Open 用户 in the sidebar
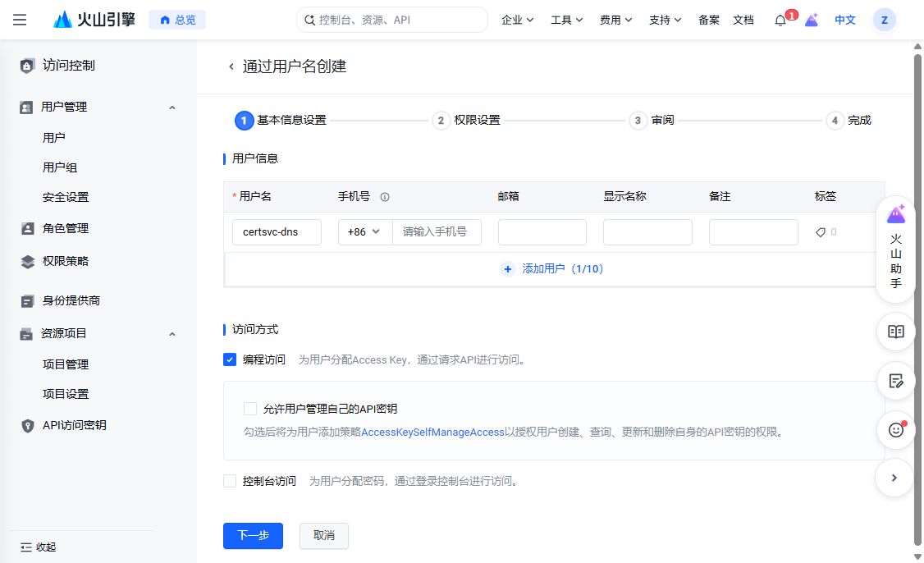924x563 pixels. (53, 137)
